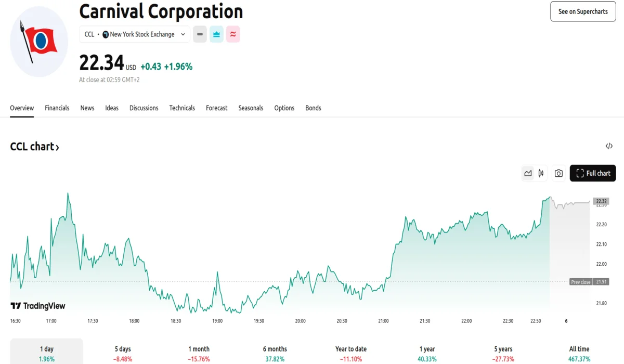
Task: Click the Carnival Corporation logo
Action: [39, 42]
